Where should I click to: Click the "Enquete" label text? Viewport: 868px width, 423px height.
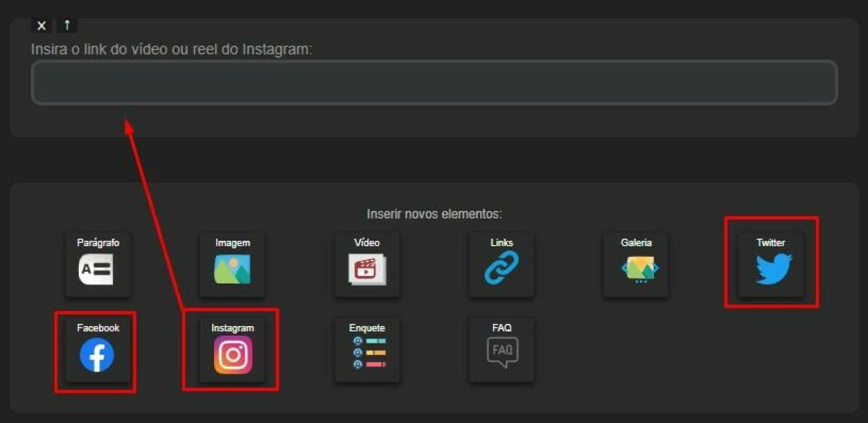367,328
